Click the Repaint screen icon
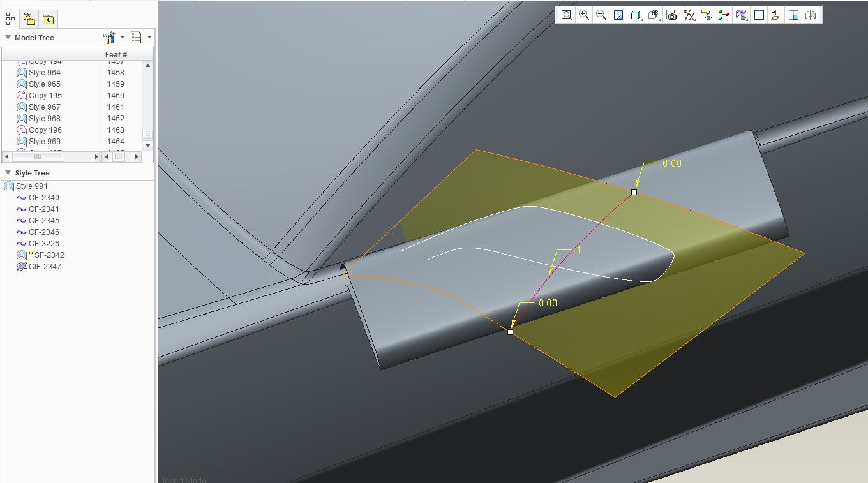The width and height of the screenshot is (868, 483). point(618,15)
